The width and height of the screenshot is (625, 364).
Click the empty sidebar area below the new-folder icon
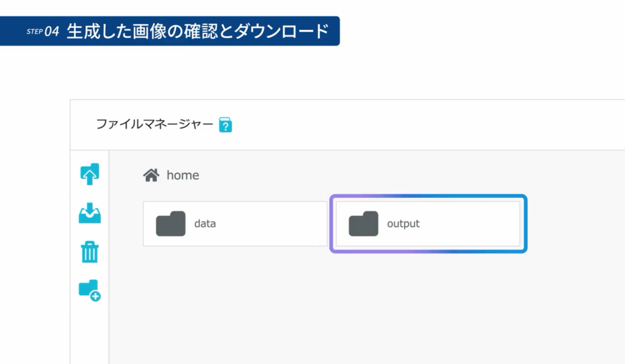click(90, 335)
